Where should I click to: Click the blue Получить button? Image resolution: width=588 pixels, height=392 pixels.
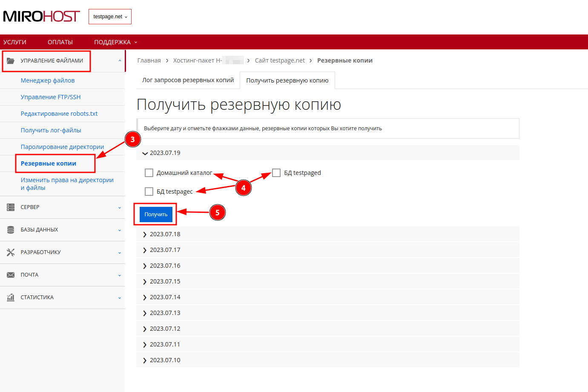tap(156, 215)
